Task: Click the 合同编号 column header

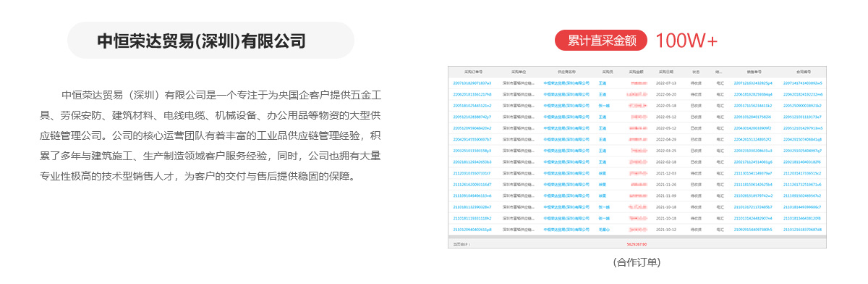Action: 804,72
